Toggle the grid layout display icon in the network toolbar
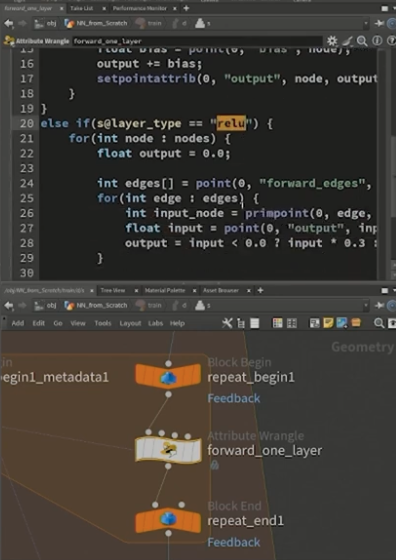Screen dimensions: 396x560 tap(292, 323)
